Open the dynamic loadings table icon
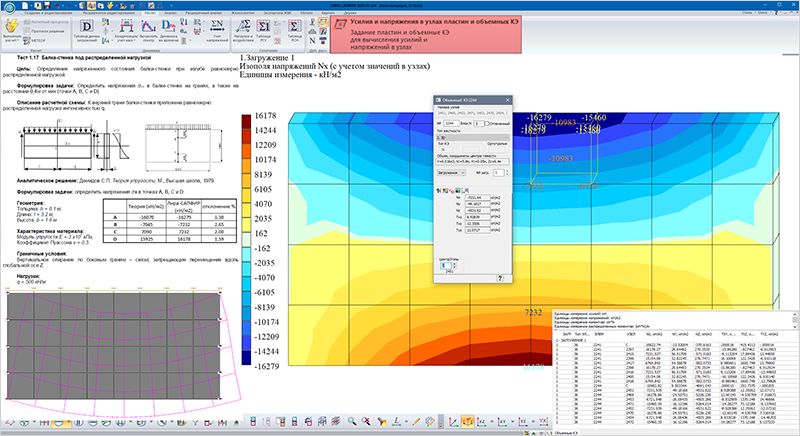The width and height of the screenshot is (800, 436). 87,27
